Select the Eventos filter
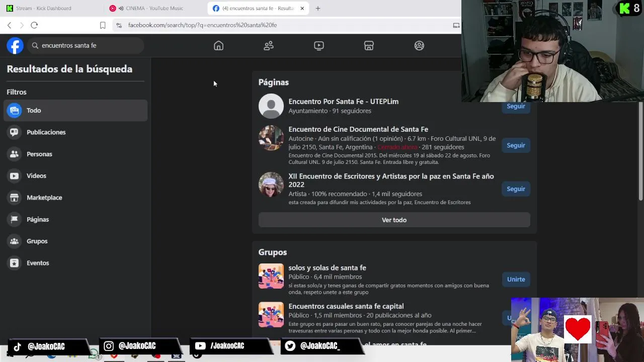This screenshot has width=644, height=362. (75, 263)
